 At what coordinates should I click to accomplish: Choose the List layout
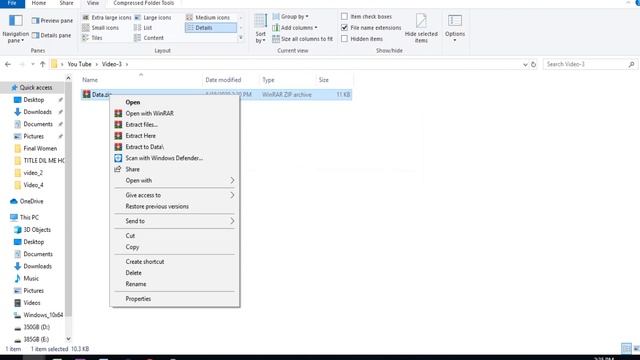pos(143,28)
